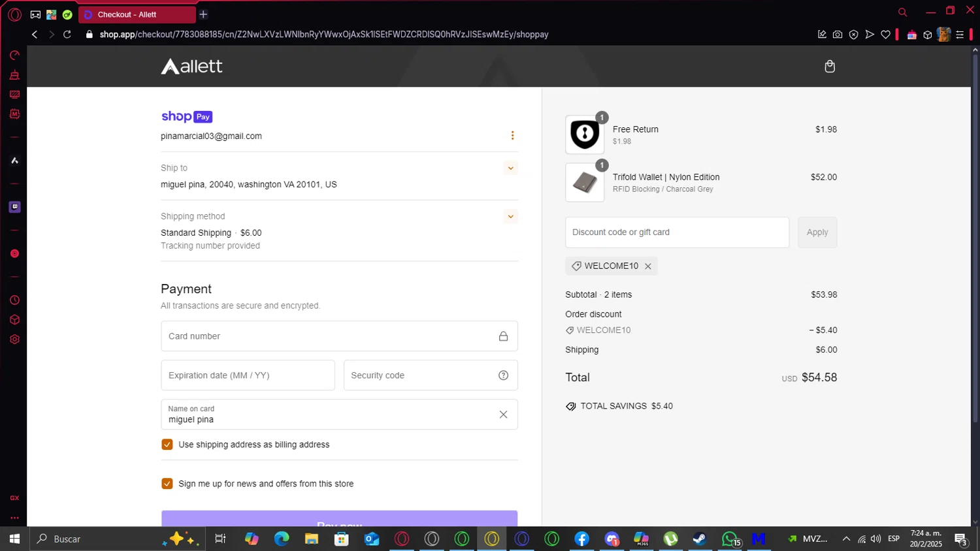The width and height of the screenshot is (980, 551).
Task: Clear the Name on card field
Action: [x=503, y=415]
